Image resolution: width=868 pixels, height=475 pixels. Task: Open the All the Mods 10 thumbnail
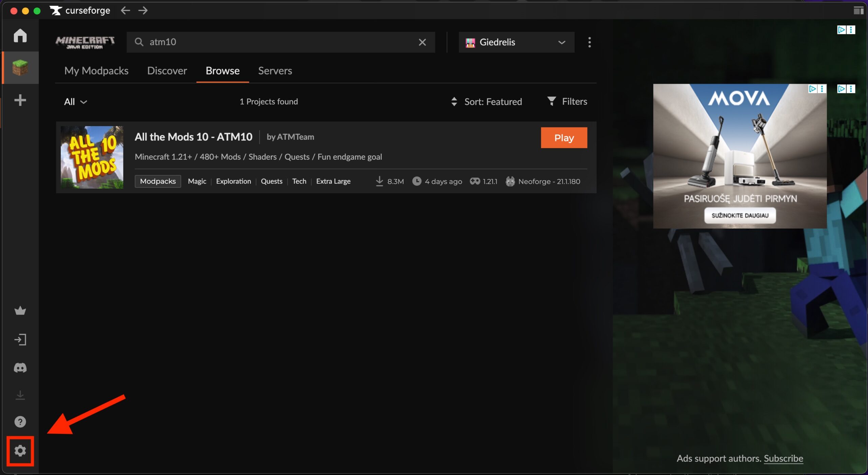(92, 157)
